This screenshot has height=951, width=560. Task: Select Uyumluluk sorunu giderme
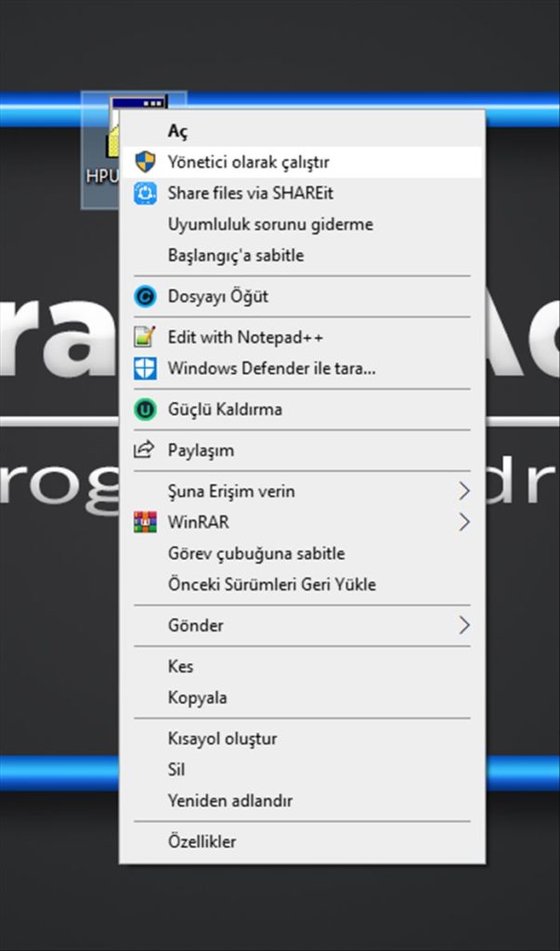pos(302,225)
